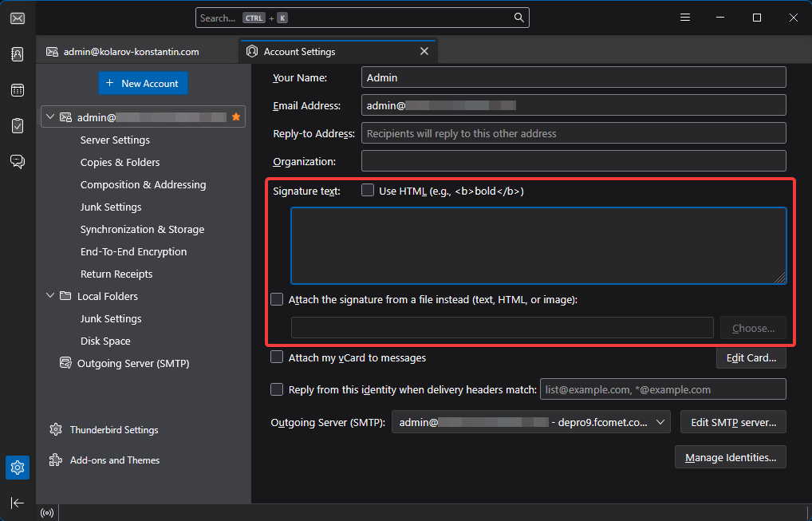Viewport: 812px width, 521px height.
Task: Click the Signature text area
Action: 538,246
